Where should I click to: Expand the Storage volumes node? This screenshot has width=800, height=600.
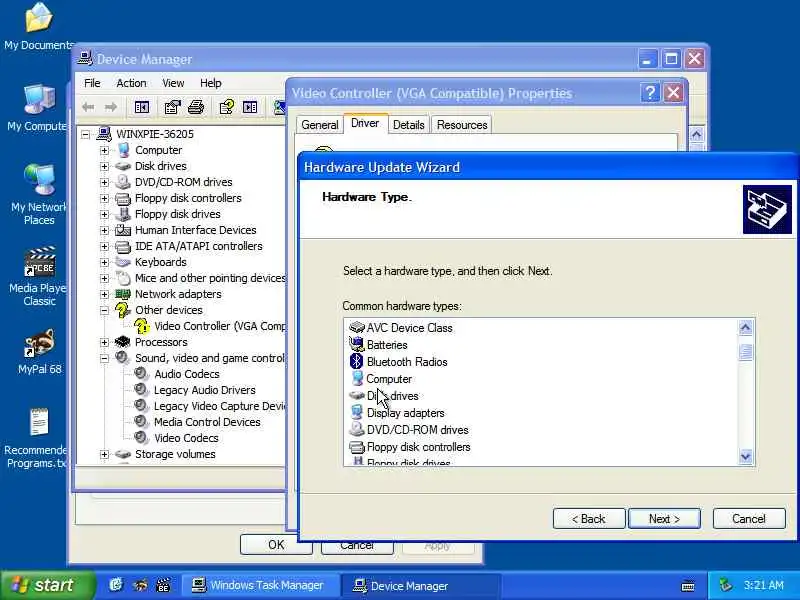click(x=104, y=454)
